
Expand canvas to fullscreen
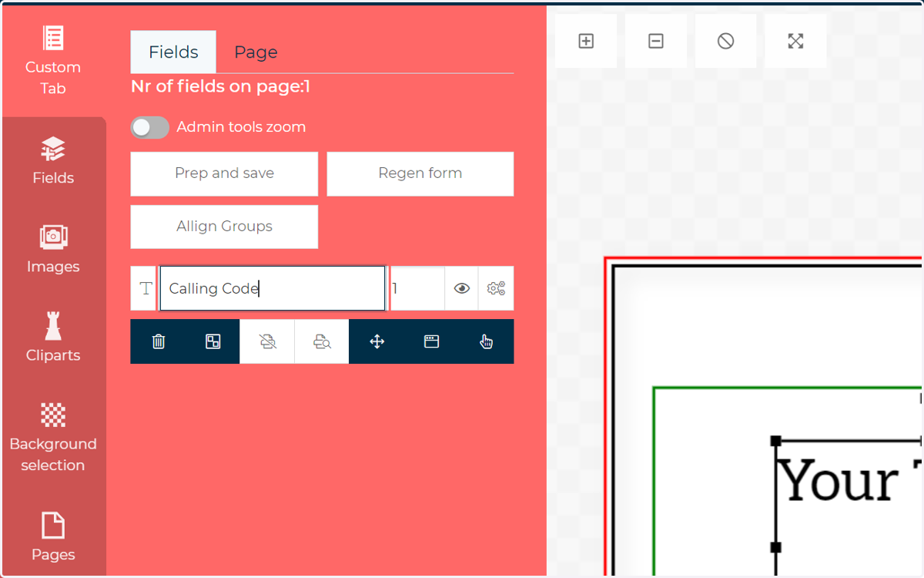coord(796,41)
